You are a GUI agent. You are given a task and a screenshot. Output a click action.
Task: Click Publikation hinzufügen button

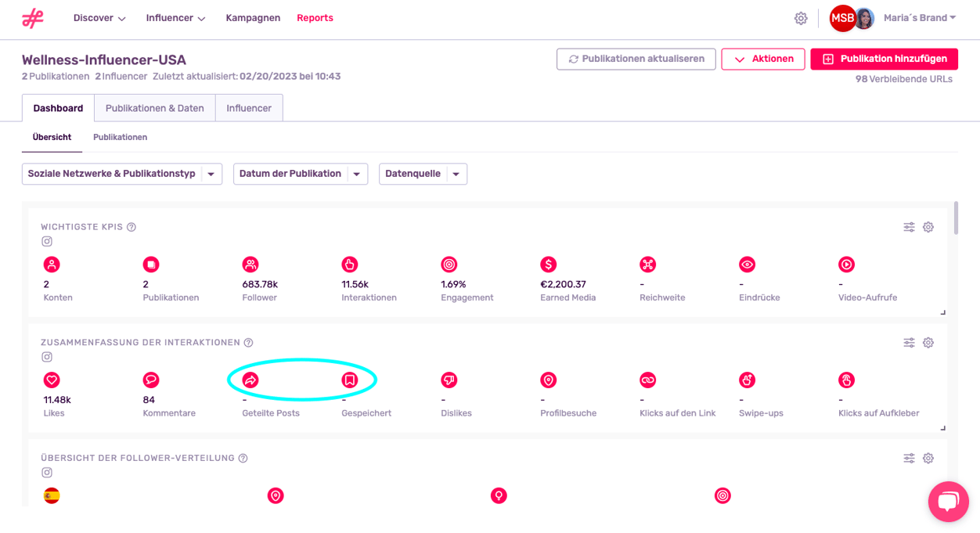(885, 59)
